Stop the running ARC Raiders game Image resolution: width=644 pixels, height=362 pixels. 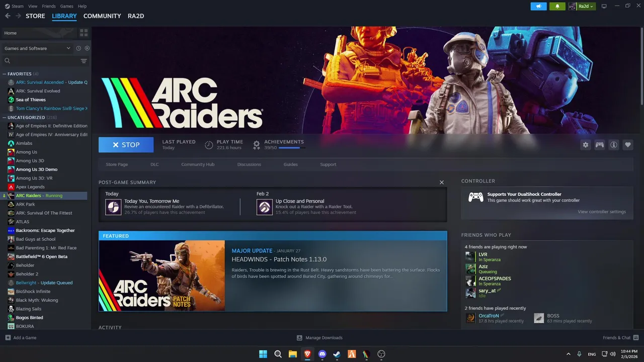[126, 145]
